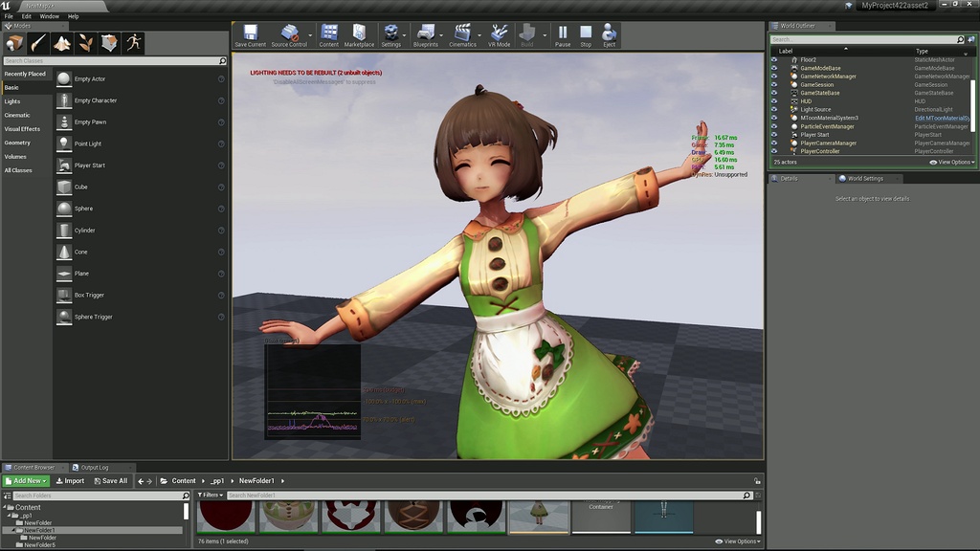This screenshot has height=551, width=980.
Task: Toggle visibility of GameSession actor
Action: pyautogui.click(x=774, y=84)
